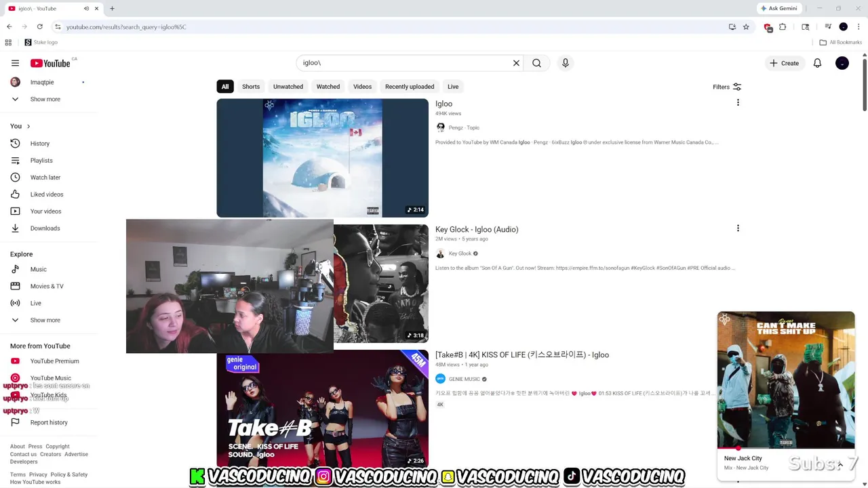Viewport: 868px width, 488px height.
Task: Bookmark this page with the star icon
Action: coord(746,27)
